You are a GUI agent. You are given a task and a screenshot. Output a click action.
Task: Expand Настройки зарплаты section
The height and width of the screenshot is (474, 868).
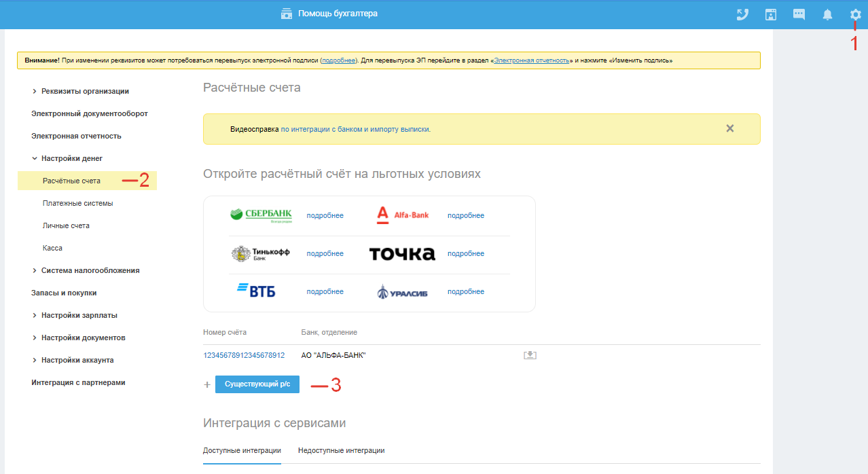pos(74,315)
